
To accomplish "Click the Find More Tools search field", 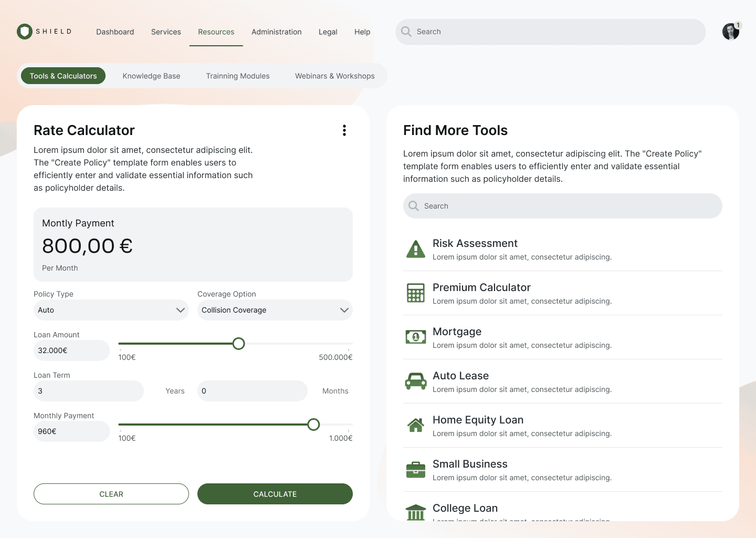I will (562, 206).
